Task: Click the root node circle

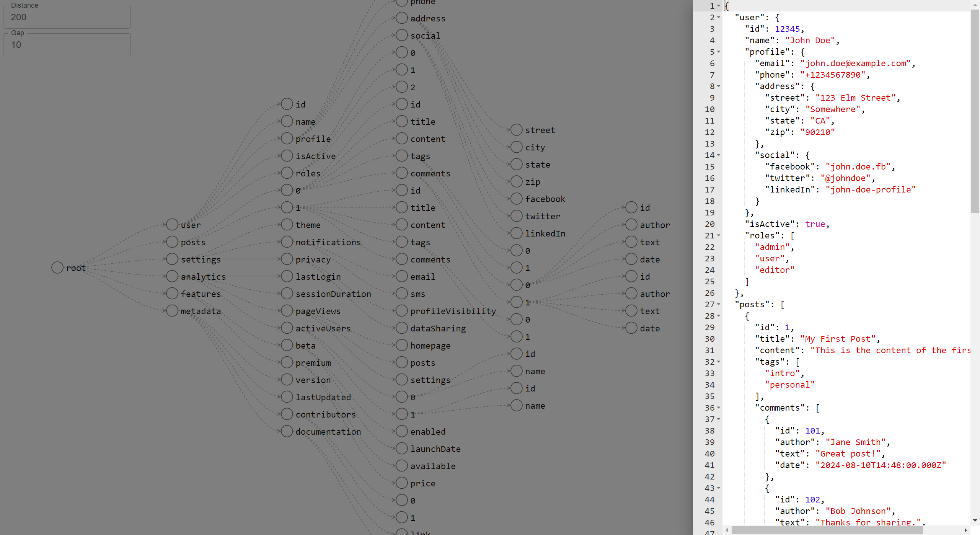Action: click(x=57, y=267)
